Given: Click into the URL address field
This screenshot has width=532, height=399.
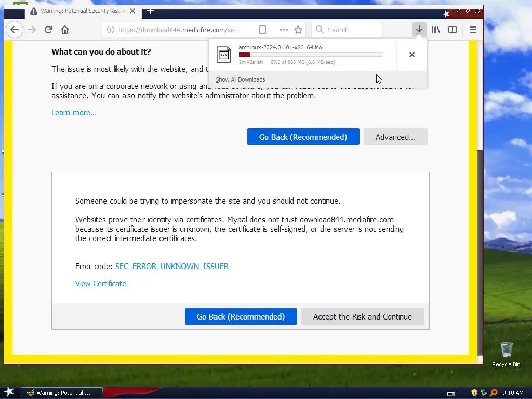Looking at the screenshot, I should (x=178, y=30).
